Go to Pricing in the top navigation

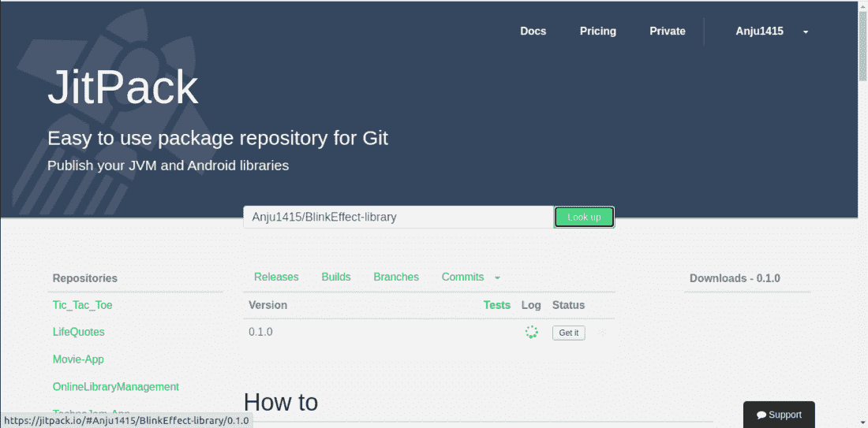coord(597,32)
